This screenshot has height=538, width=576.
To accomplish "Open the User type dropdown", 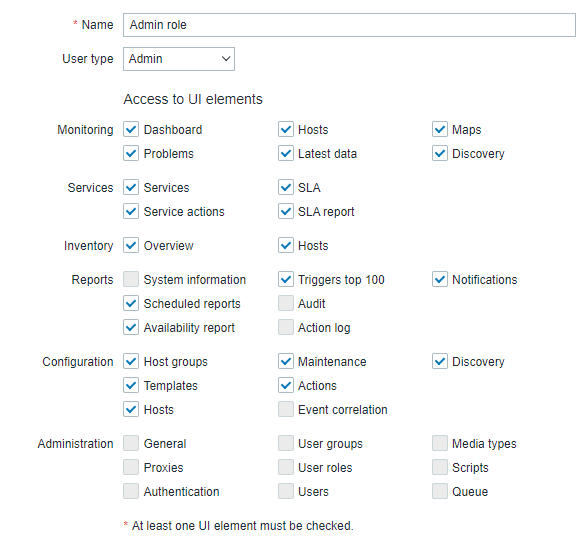I will coord(179,59).
